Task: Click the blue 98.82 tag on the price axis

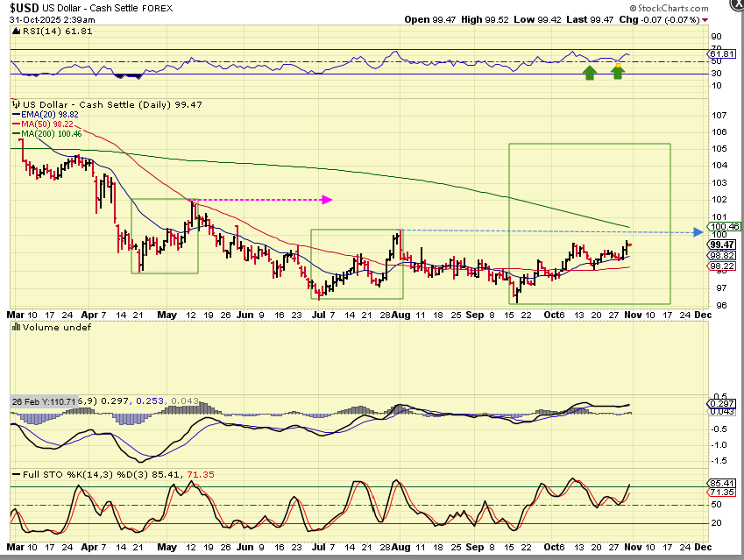Action: (x=722, y=256)
